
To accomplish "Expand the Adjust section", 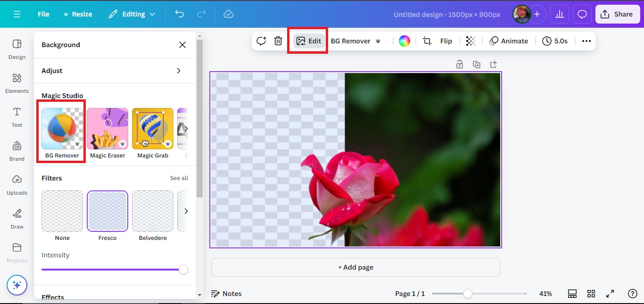I will point(115,71).
